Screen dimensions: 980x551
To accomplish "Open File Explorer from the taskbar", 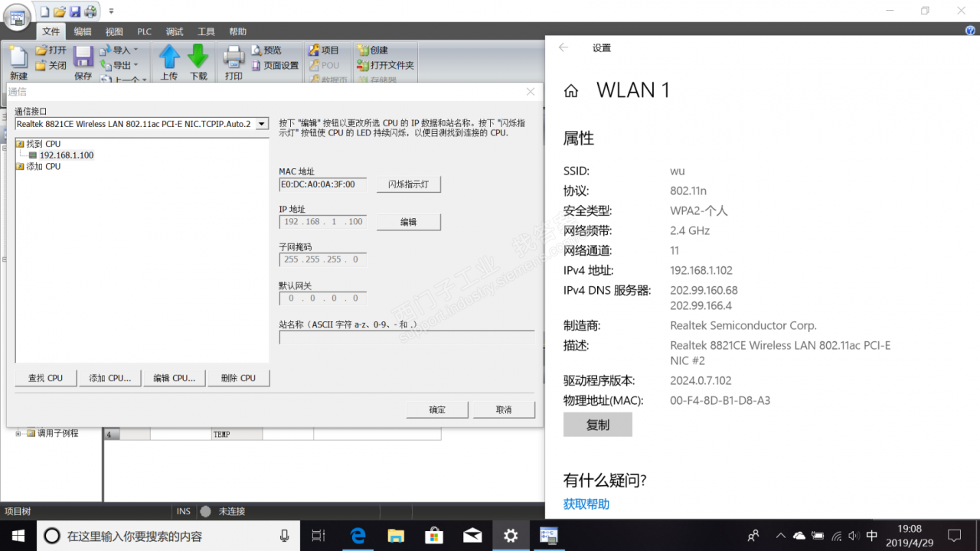I will [x=396, y=536].
